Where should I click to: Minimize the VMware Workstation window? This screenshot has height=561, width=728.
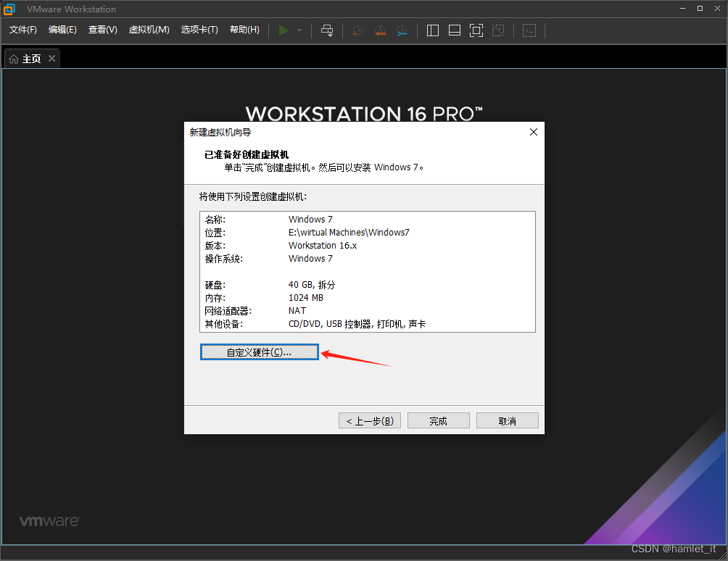point(682,9)
